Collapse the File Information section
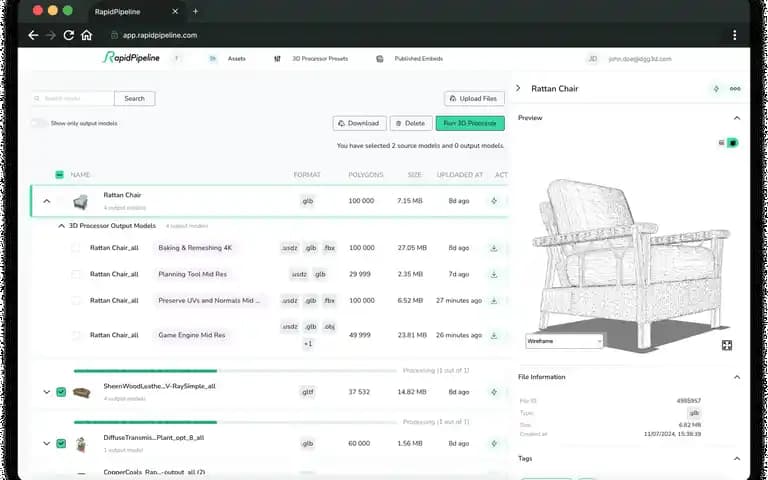The image size is (768, 480). point(737,377)
